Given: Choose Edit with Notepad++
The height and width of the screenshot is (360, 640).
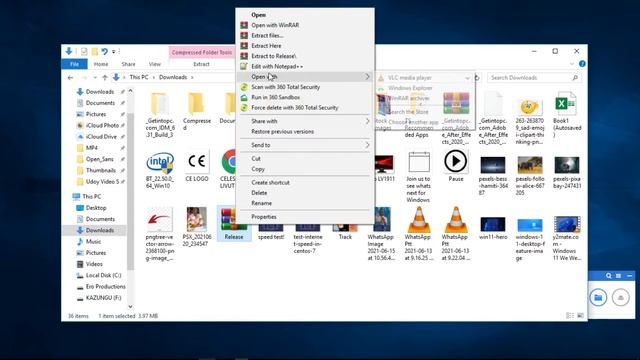Looking at the screenshot, I should click(x=277, y=66).
